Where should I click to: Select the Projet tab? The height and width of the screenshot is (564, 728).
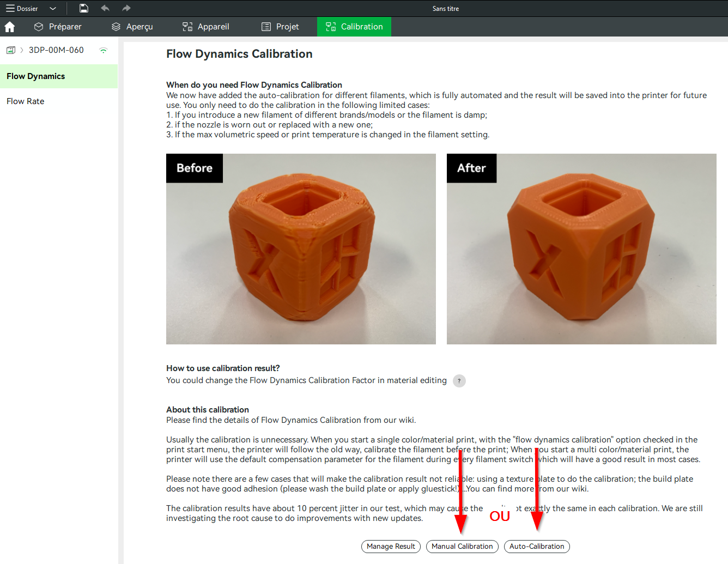point(281,27)
